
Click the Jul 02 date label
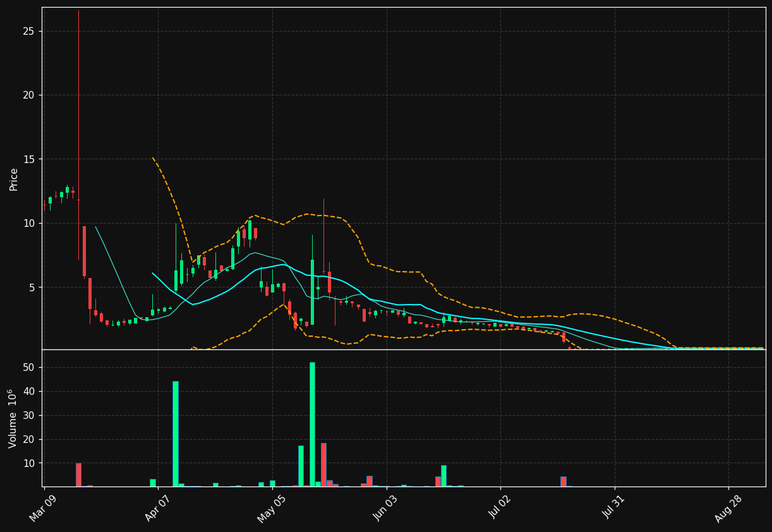tap(501, 507)
